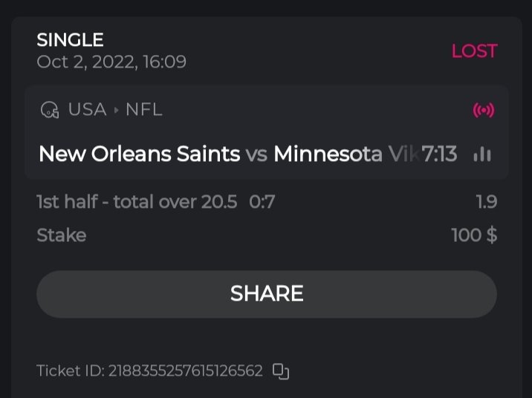
Task: Tap the 1.9 odds value
Action: (x=486, y=201)
